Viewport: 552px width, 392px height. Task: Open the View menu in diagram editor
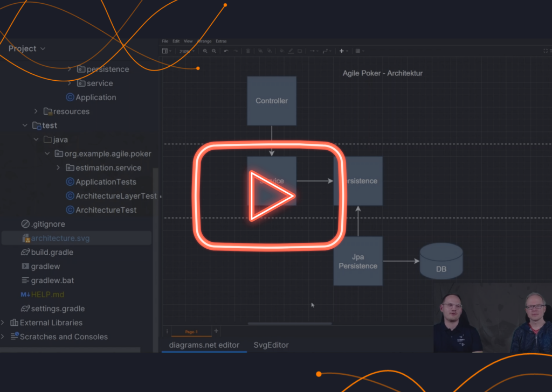pos(188,41)
